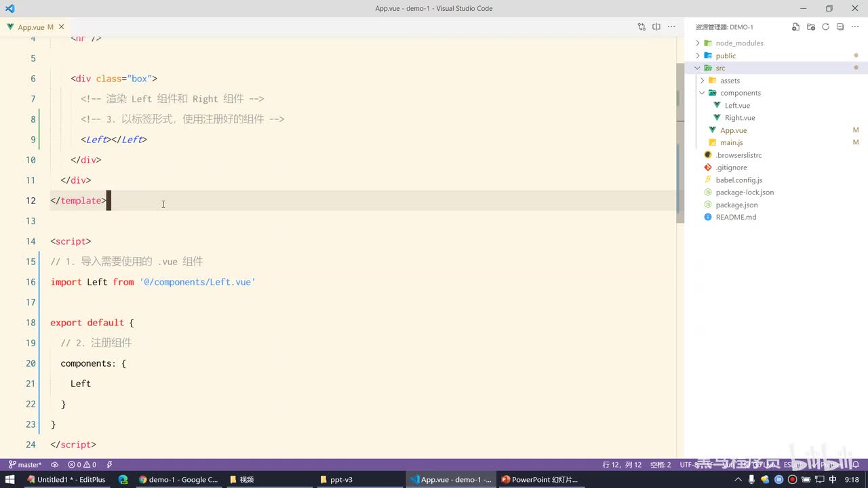Refresh the explorer file tree

click(826, 27)
